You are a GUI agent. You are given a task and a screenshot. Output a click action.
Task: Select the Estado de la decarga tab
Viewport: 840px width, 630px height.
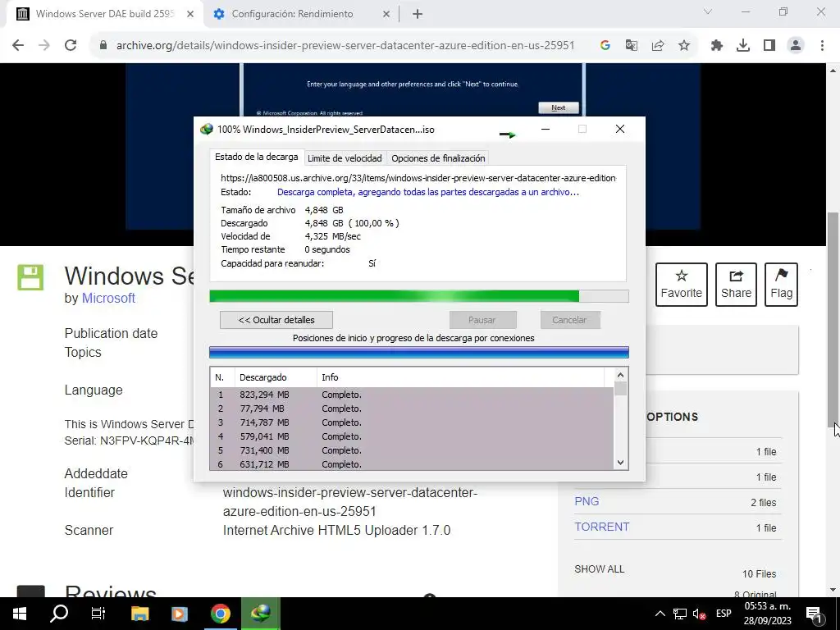click(256, 157)
